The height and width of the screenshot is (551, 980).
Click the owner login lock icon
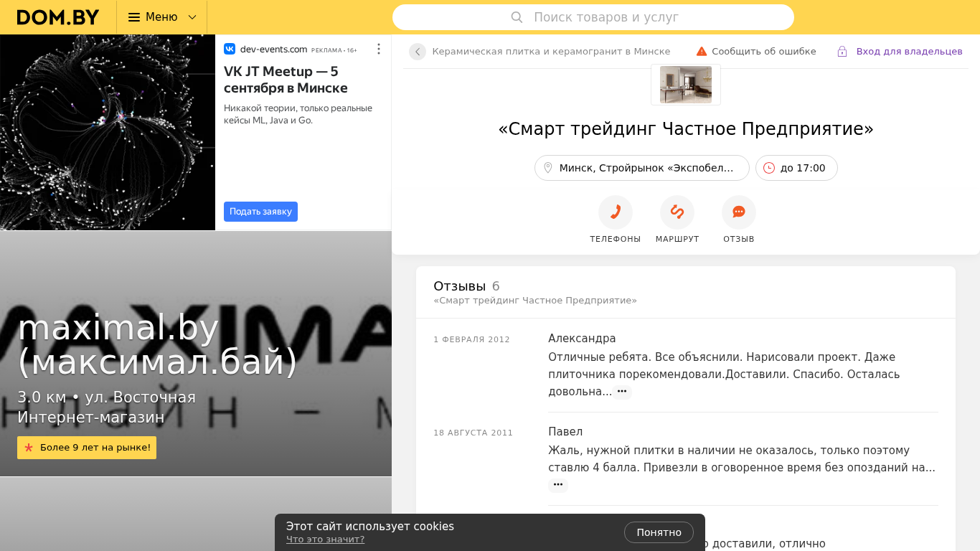[x=842, y=52]
